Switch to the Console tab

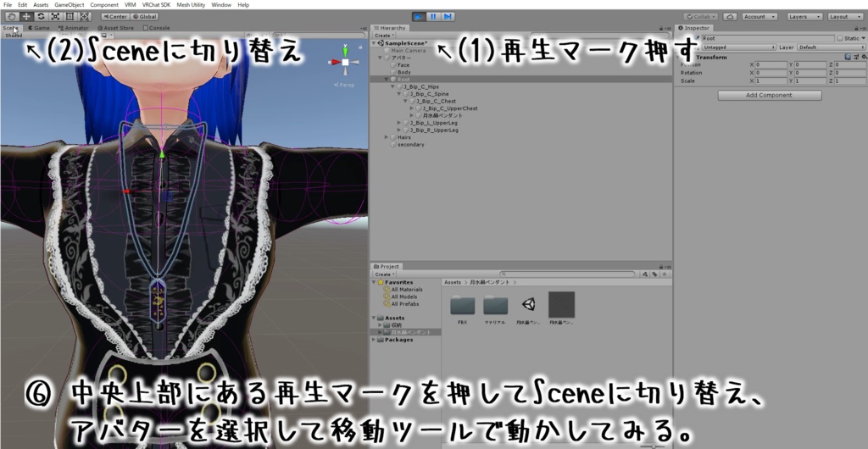(x=156, y=28)
